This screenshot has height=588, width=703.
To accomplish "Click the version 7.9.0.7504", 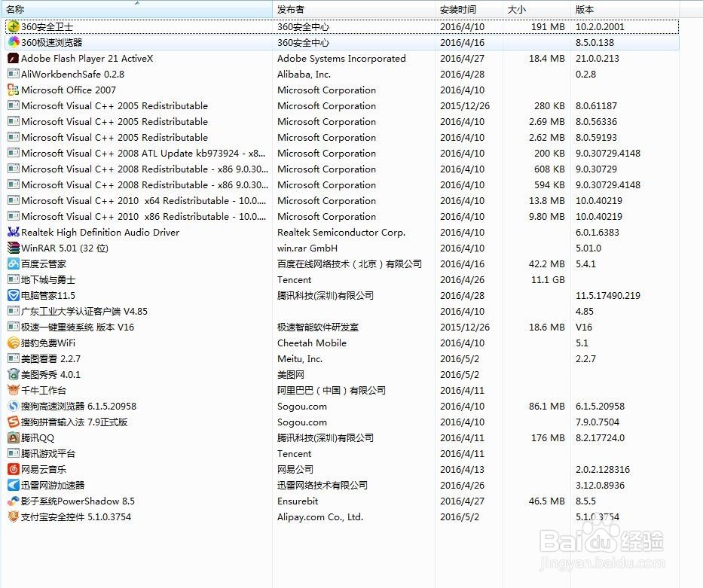I will tap(598, 422).
